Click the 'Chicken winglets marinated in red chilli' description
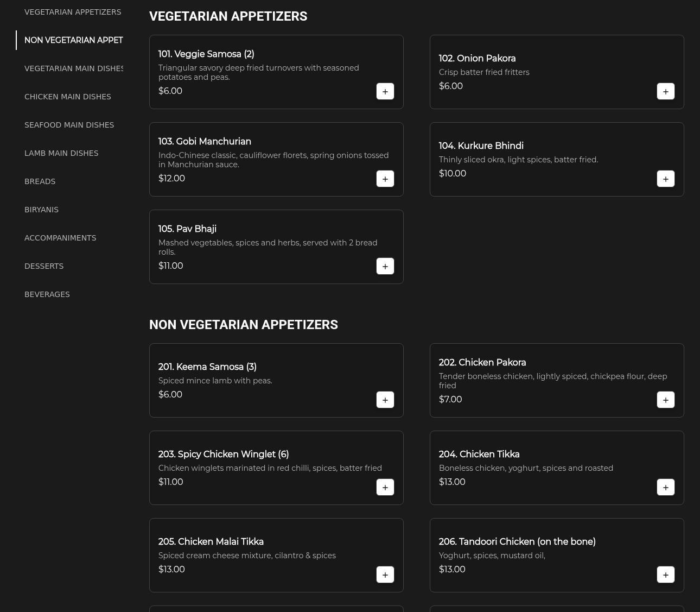700x612 pixels. click(270, 468)
